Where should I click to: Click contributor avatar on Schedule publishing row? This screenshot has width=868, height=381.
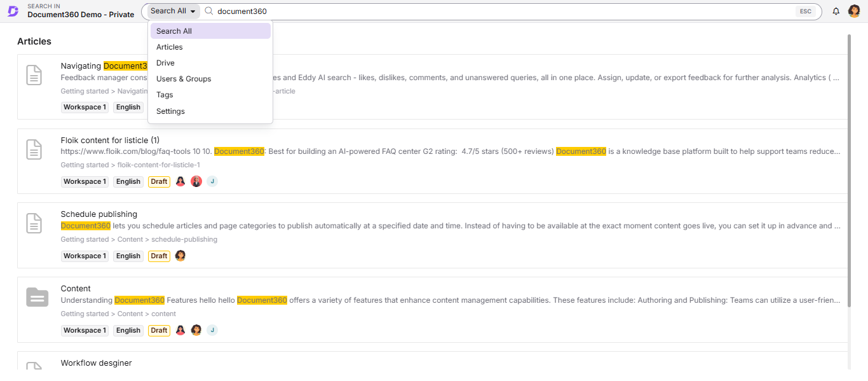pos(180,256)
